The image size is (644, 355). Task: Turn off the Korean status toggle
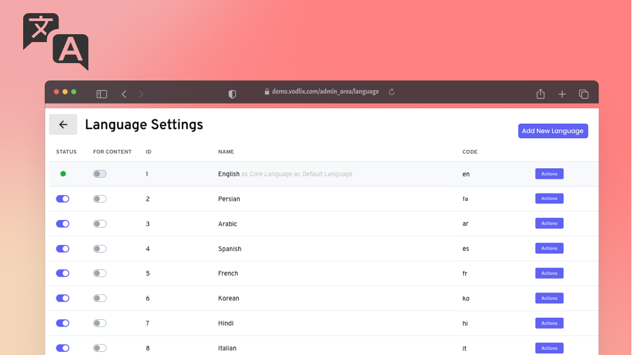(x=63, y=298)
